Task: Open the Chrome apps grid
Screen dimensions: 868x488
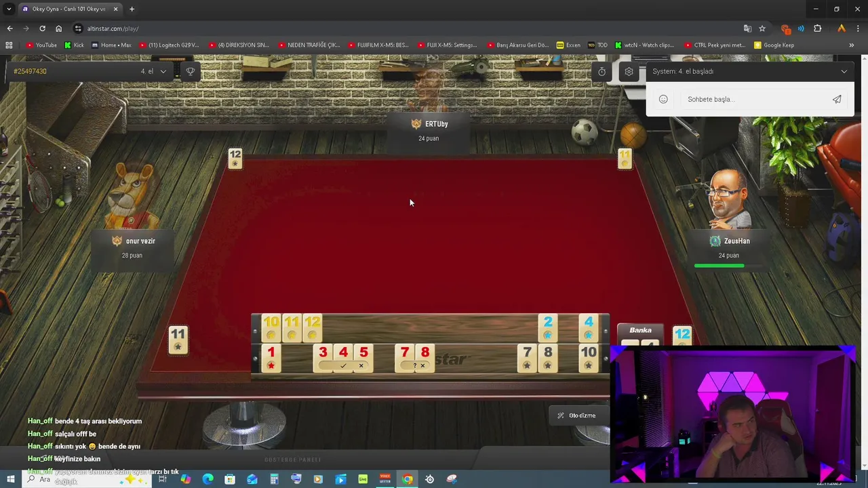Action: 9,45
